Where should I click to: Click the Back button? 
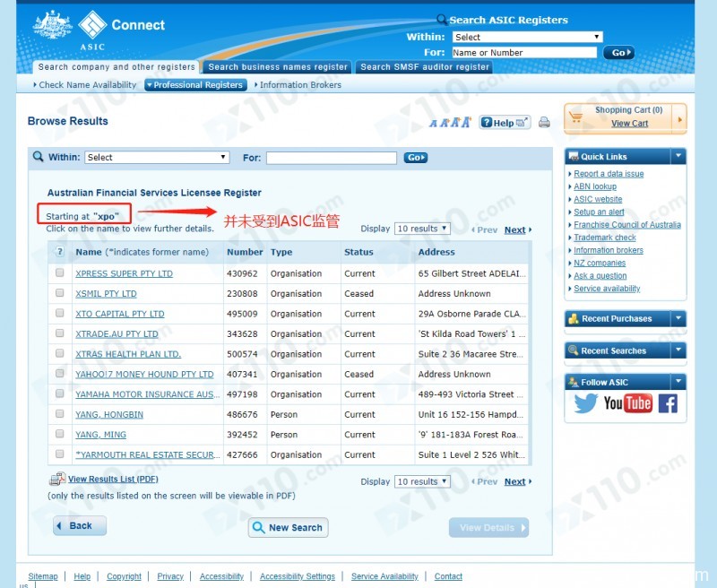point(80,526)
